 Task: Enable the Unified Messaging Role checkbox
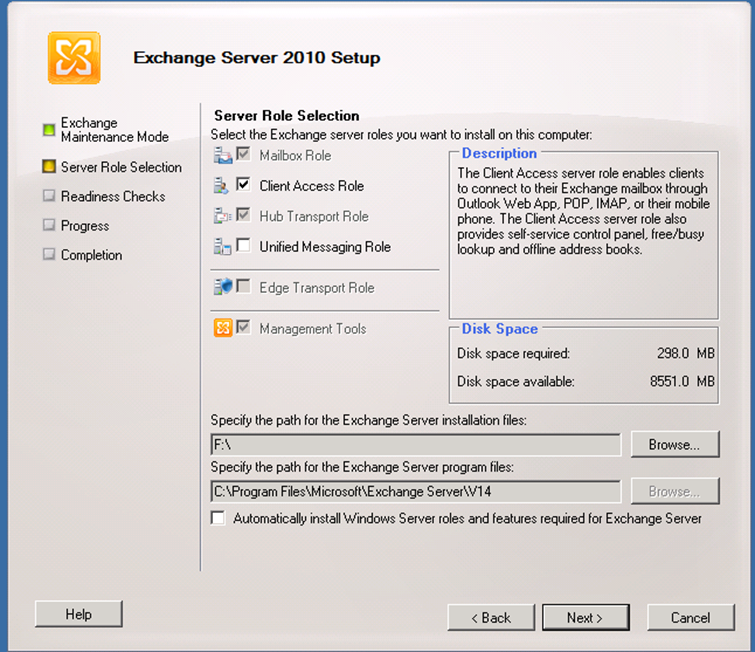click(244, 245)
